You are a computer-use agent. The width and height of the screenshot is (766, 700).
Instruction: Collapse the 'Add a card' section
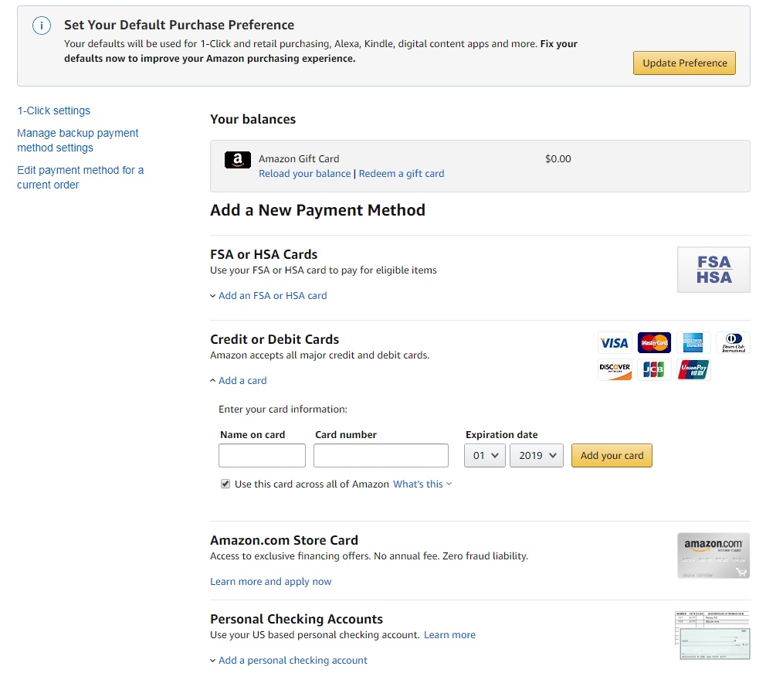pyautogui.click(x=242, y=381)
